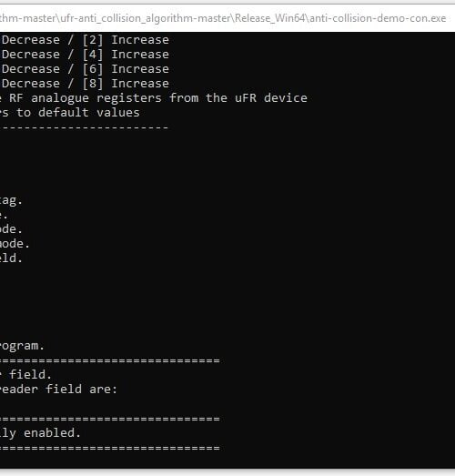Click the "RF analogue registers" text
455x476 pixels.
86,98
